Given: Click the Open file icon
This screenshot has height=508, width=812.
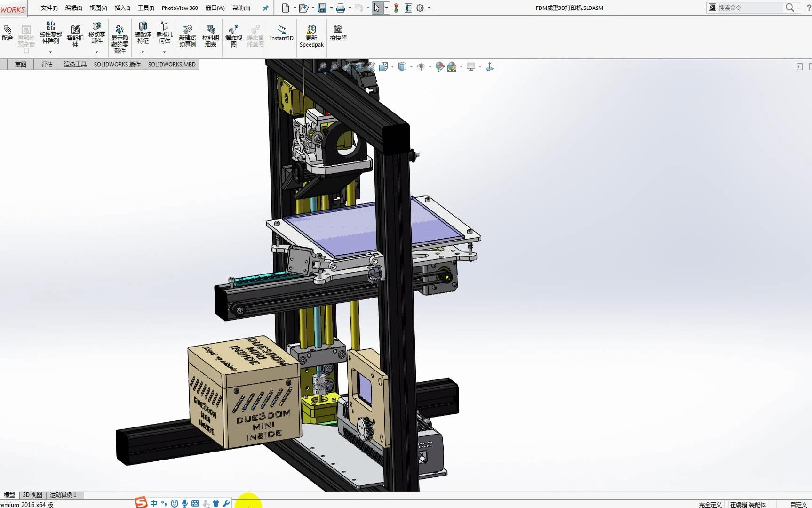Looking at the screenshot, I should 303,8.
